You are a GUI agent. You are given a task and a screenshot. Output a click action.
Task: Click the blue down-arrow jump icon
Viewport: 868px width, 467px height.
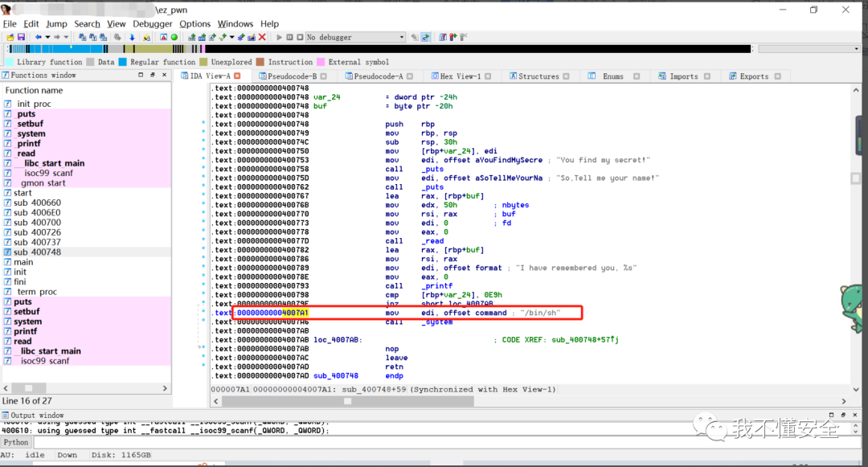pyautogui.click(x=132, y=37)
